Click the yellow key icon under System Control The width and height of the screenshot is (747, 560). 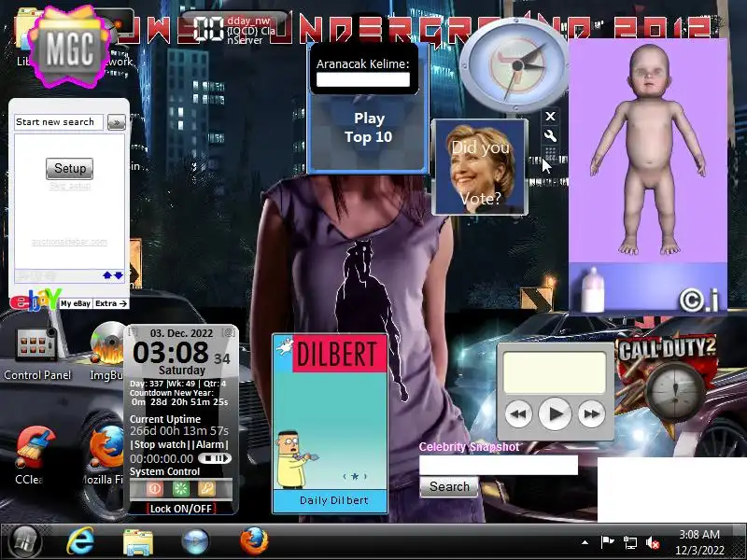point(206,489)
